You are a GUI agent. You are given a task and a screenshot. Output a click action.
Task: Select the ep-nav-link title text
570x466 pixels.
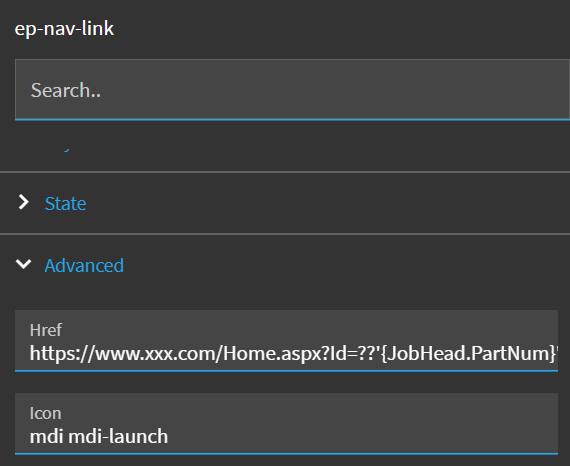coord(64,29)
